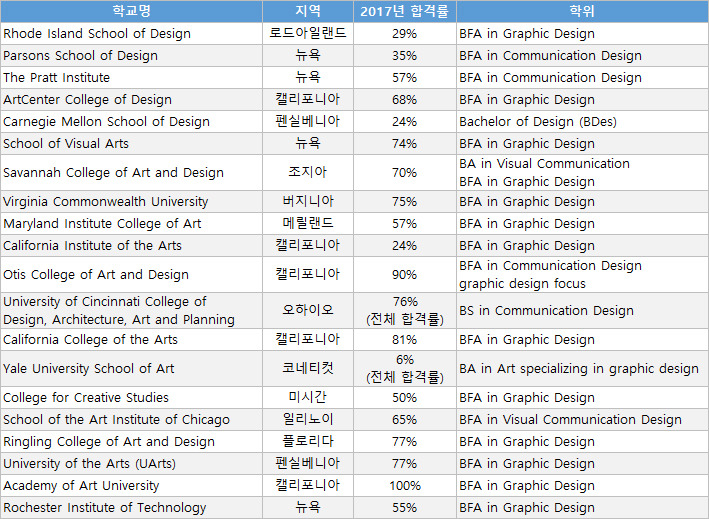Select Ringling College of Art and Design cell
The height and width of the screenshot is (519, 709).
tap(131, 442)
